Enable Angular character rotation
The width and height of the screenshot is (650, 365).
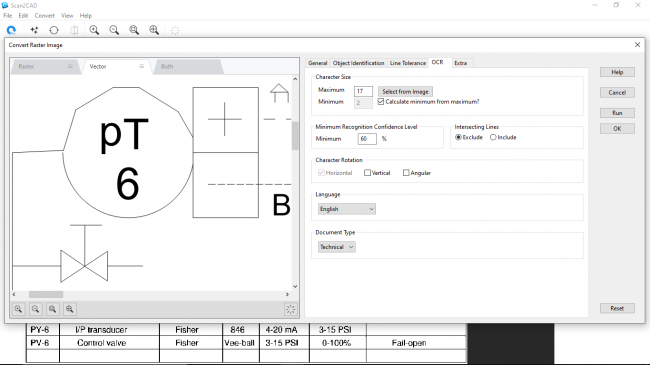406,173
